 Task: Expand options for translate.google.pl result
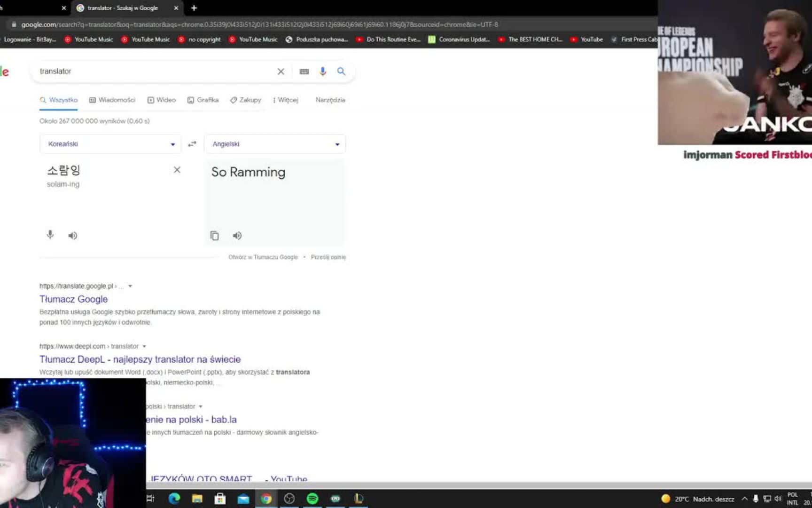coord(130,286)
